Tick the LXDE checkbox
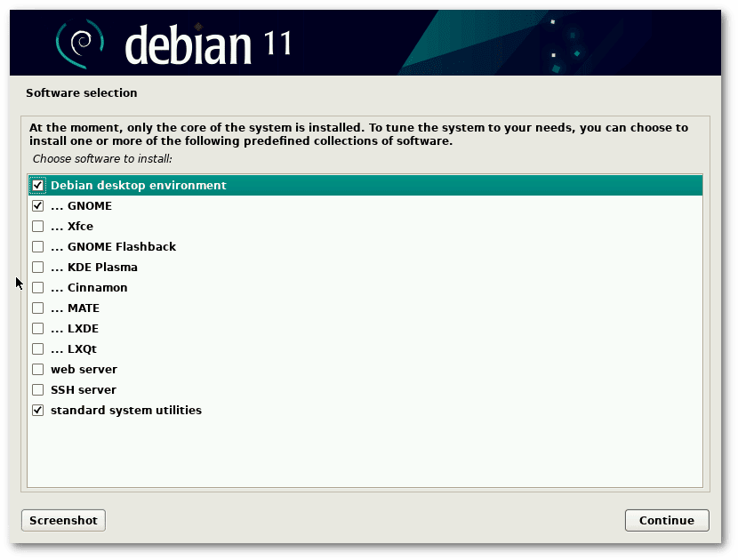 pyautogui.click(x=37, y=329)
